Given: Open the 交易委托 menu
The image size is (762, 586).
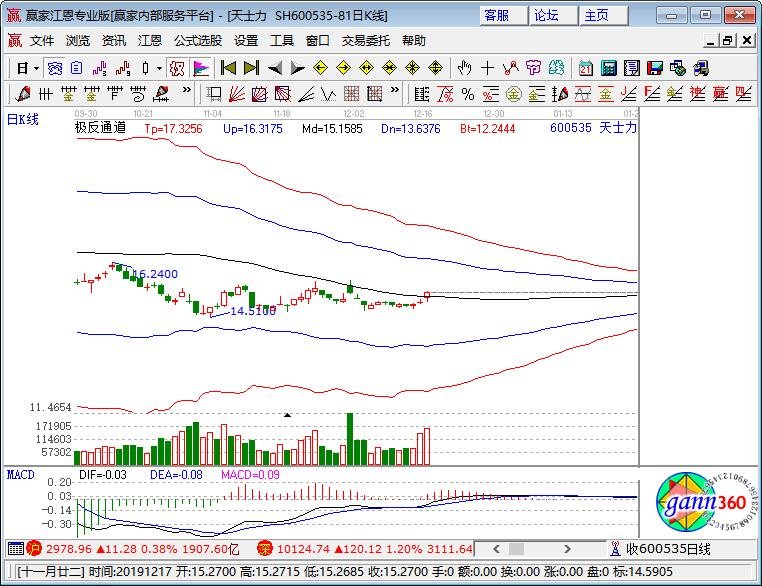Looking at the screenshot, I should click(365, 41).
